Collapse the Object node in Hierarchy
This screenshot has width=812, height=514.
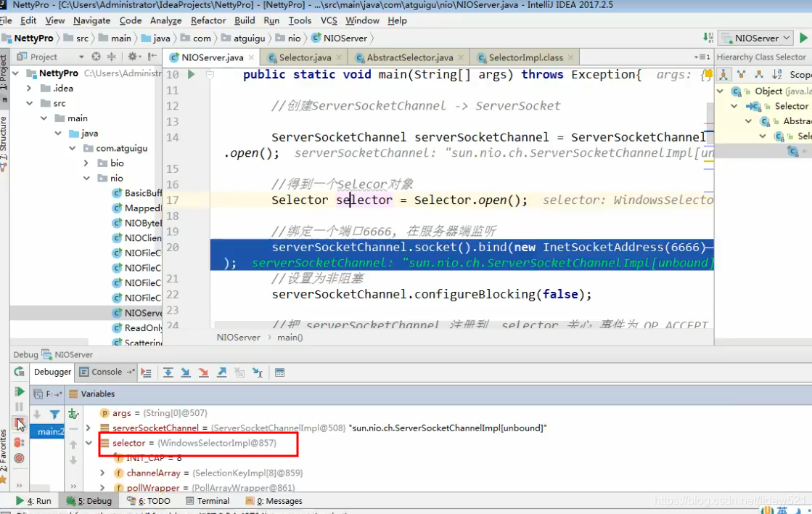point(720,91)
